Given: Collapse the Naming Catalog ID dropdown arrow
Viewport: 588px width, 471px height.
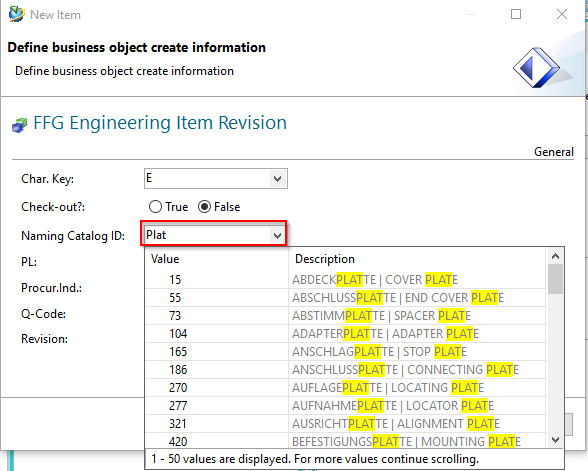Looking at the screenshot, I should coord(278,236).
